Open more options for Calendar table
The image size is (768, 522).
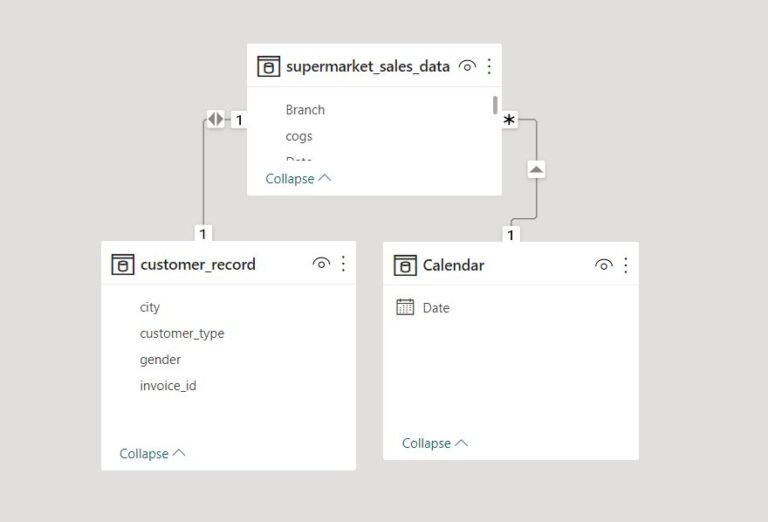626,265
